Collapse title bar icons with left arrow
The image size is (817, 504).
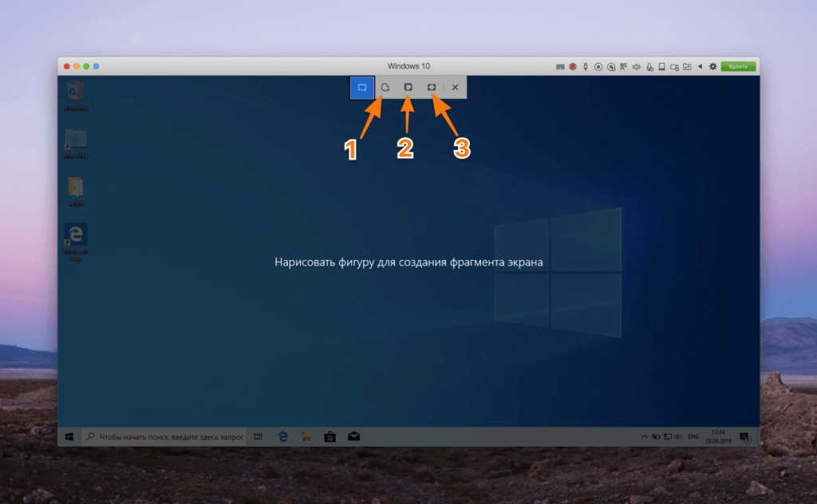pos(700,66)
